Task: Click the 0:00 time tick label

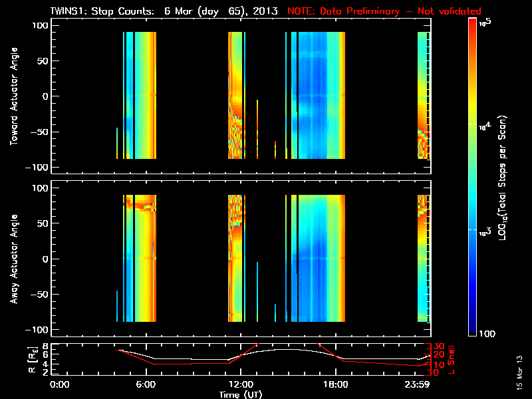Action: point(60,385)
